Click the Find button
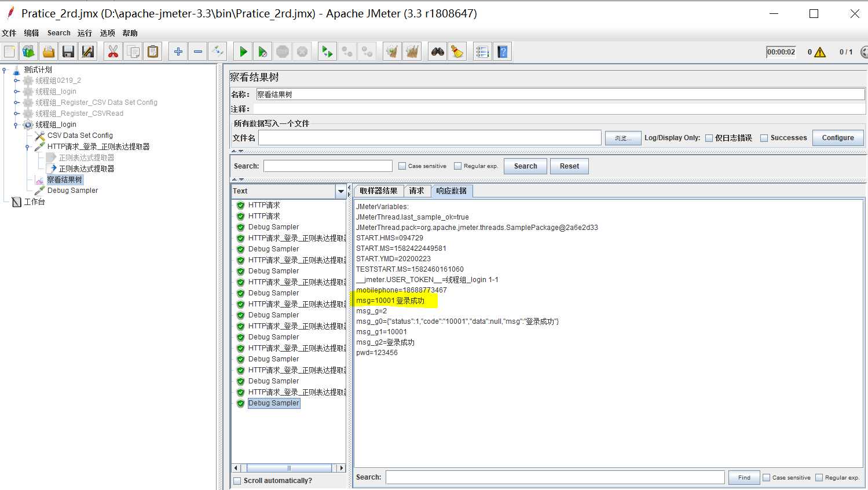The height and width of the screenshot is (490, 868). pyautogui.click(x=744, y=478)
